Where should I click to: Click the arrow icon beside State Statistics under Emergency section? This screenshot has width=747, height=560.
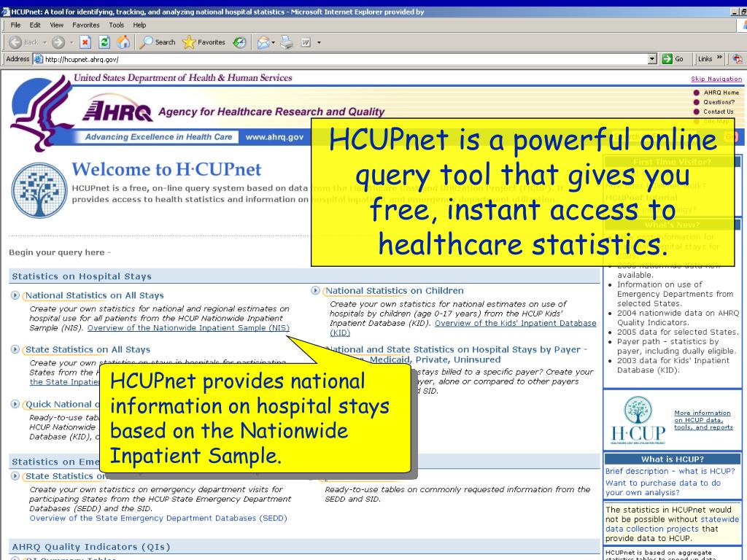coord(15,476)
